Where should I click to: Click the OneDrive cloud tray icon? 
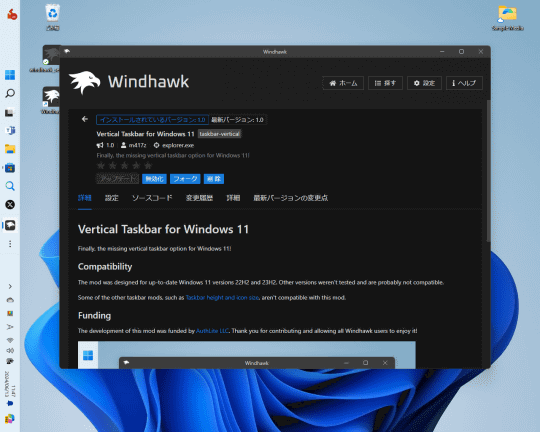point(10,300)
